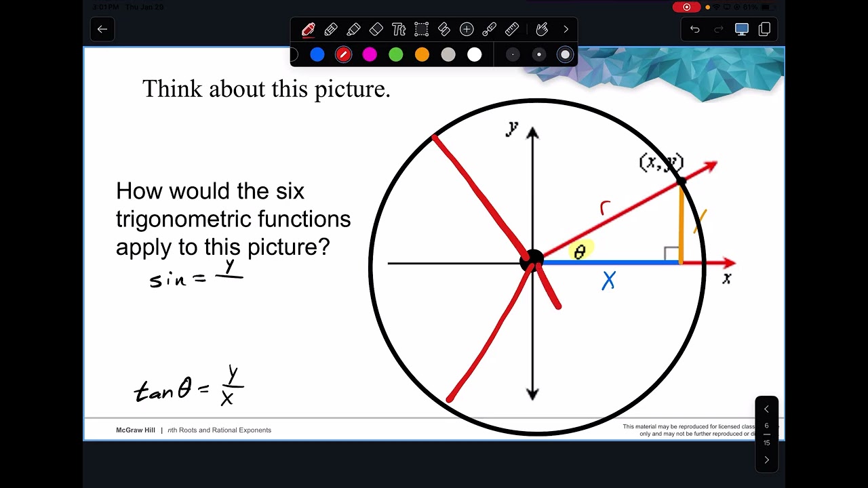Select the Tt text tool
Image resolution: width=868 pixels, height=488 pixels.
tap(399, 29)
